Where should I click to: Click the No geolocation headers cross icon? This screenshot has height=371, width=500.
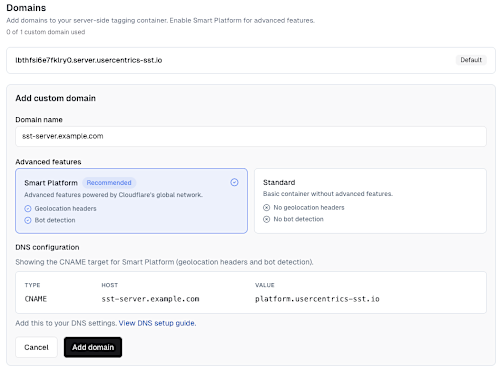point(266,208)
